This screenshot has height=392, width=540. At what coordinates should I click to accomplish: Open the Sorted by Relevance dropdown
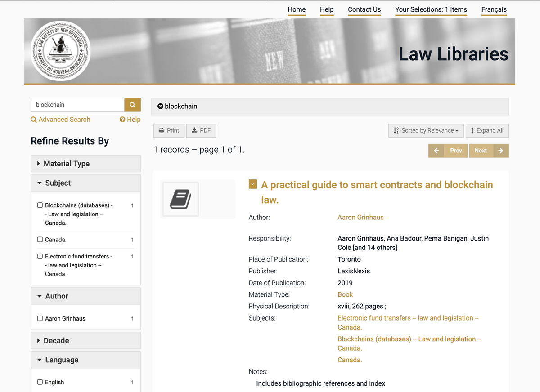426,130
